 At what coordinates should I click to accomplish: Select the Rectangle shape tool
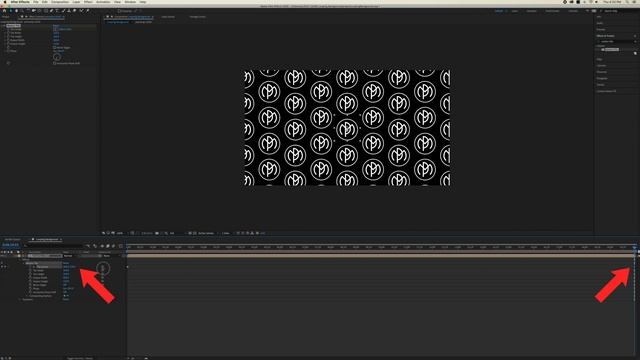46,11
